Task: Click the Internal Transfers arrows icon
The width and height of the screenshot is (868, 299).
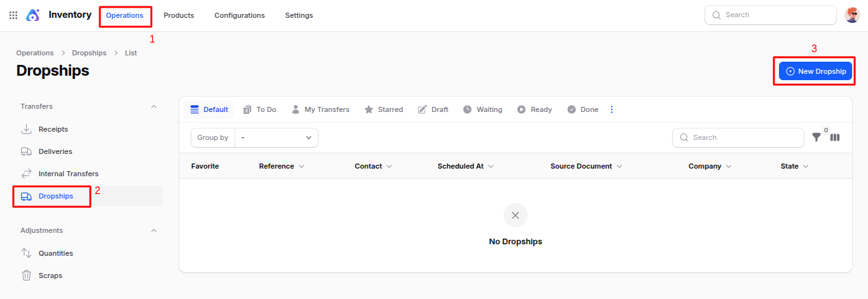Action: click(x=27, y=174)
